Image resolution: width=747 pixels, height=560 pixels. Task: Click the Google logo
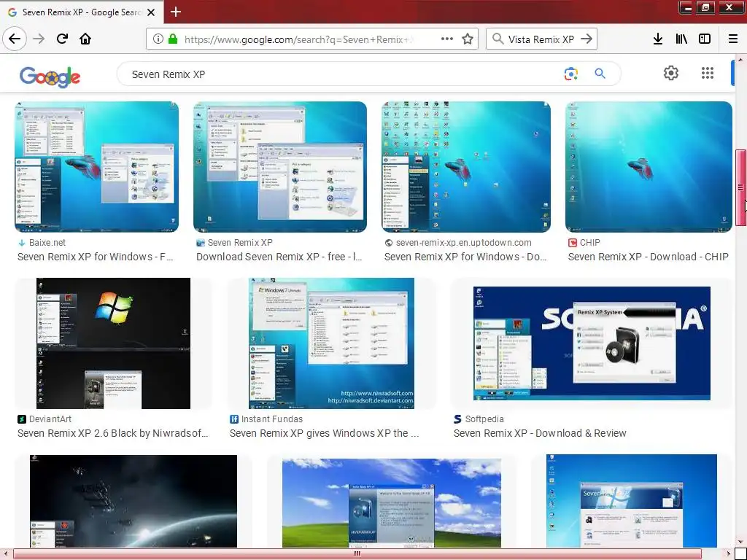tap(50, 76)
